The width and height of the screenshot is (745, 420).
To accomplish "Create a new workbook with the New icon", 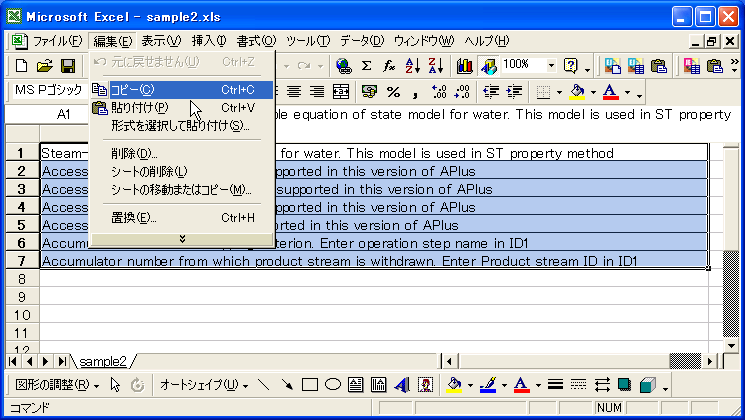I will click(x=21, y=66).
